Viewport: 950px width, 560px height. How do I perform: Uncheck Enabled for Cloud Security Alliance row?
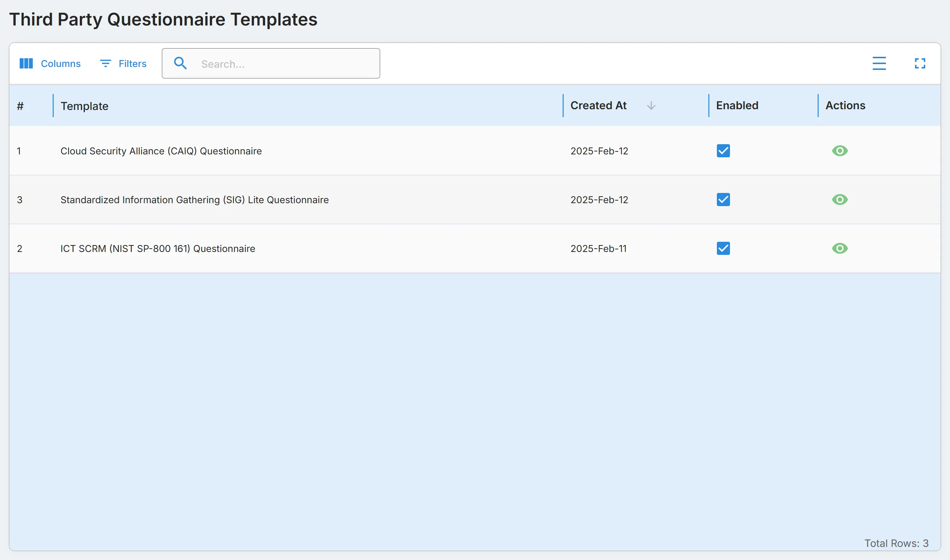click(x=723, y=151)
